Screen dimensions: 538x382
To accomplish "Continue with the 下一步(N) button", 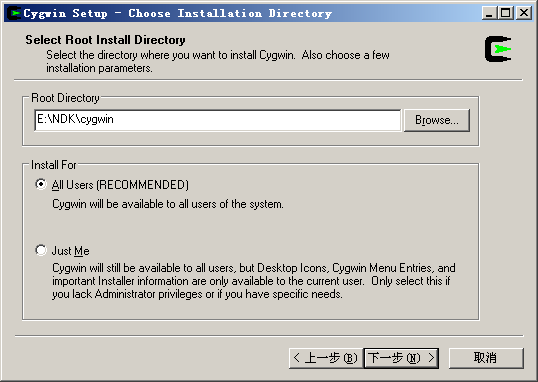I will click(401, 358).
